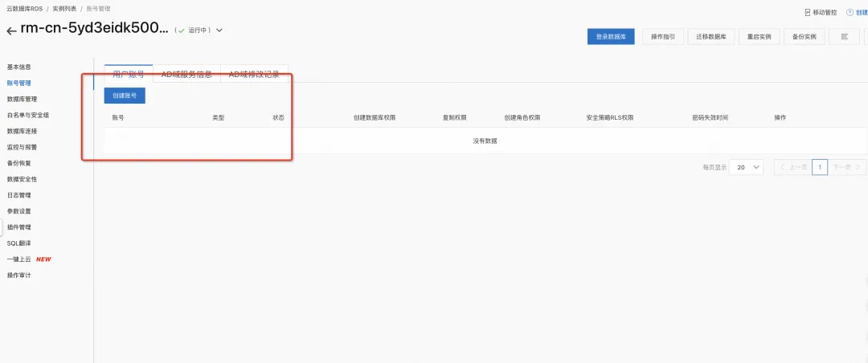Open 插件管理 in the sidebar

[x=18, y=227]
